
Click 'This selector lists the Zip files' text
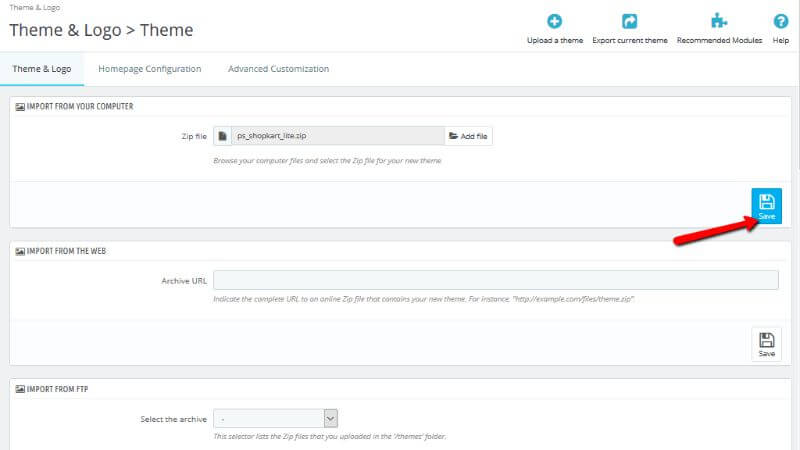[330, 436]
